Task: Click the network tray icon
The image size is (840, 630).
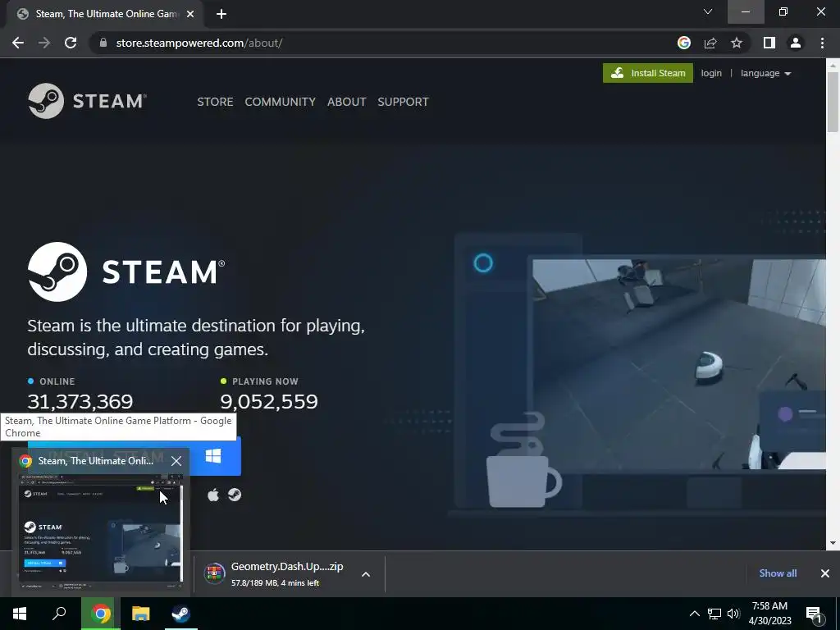Action: [714, 614]
